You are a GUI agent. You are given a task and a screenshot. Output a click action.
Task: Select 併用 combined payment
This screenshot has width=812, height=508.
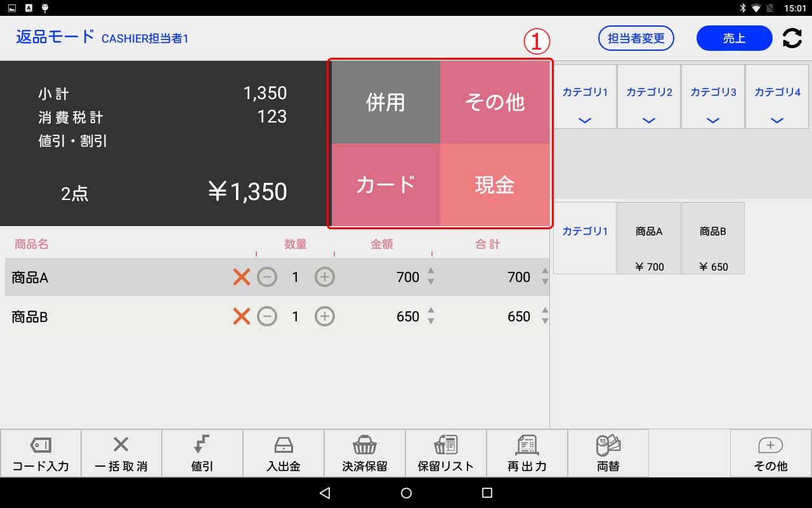(386, 102)
